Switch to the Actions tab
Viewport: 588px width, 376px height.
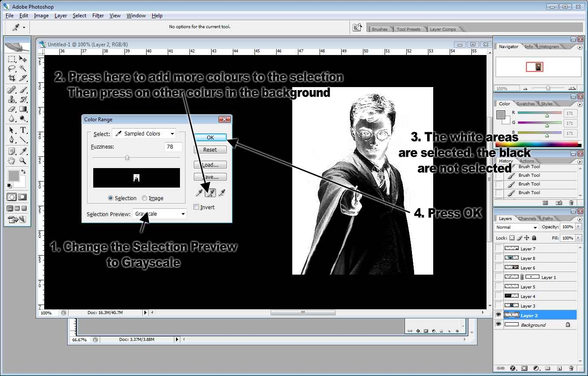(x=527, y=161)
